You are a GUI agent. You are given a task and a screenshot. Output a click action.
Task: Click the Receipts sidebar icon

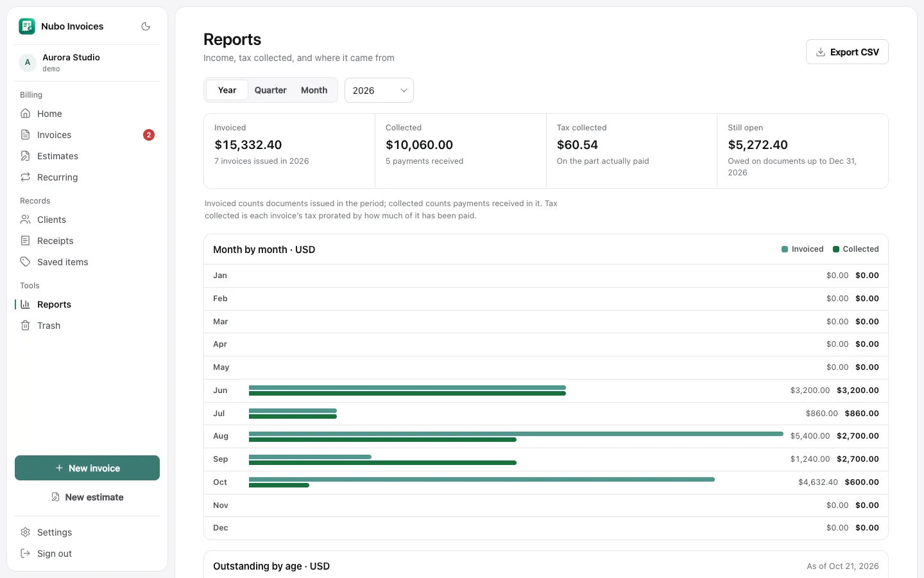pos(26,241)
